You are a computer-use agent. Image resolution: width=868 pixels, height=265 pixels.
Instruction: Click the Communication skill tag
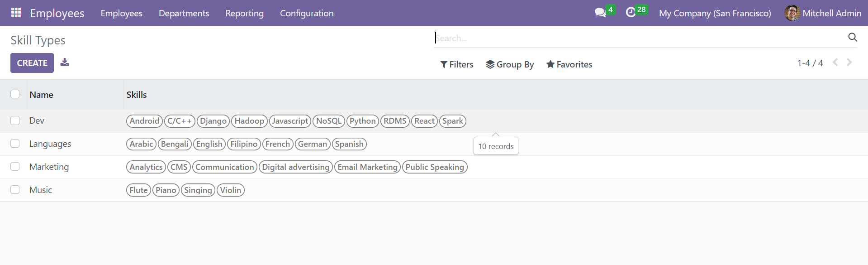click(x=225, y=167)
